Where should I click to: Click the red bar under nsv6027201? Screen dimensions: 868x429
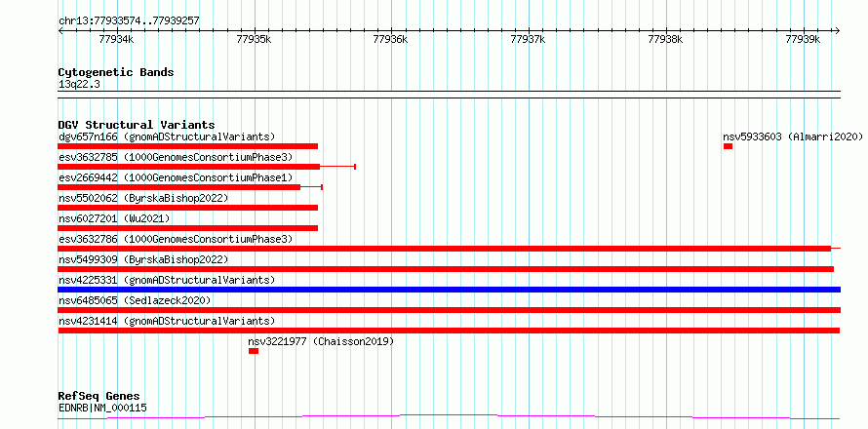188,228
